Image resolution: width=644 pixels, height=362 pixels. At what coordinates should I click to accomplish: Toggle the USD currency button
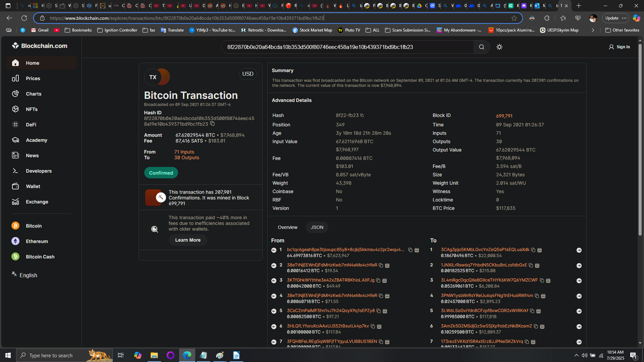pyautogui.click(x=248, y=74)
